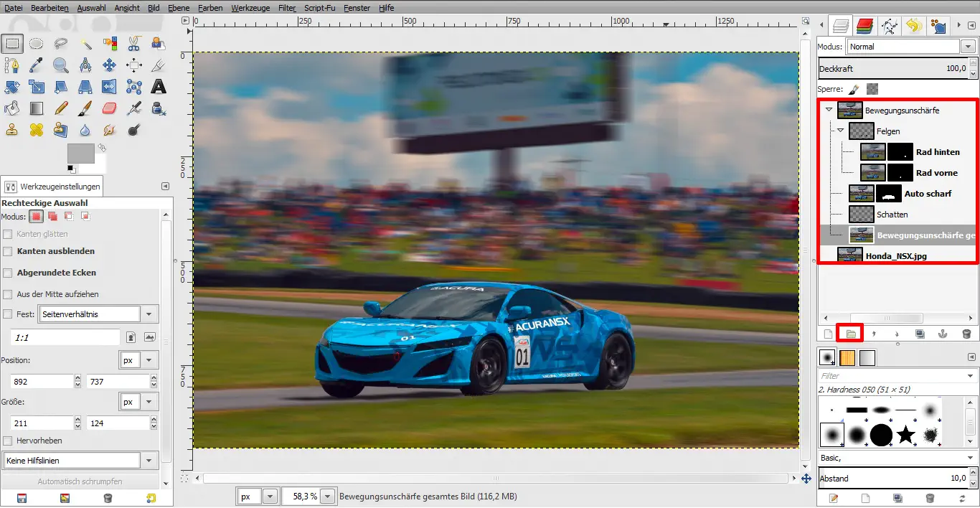Check the 'Abgerundete Ecken' option
Screen dimensions: 980x508
[8, 273]
